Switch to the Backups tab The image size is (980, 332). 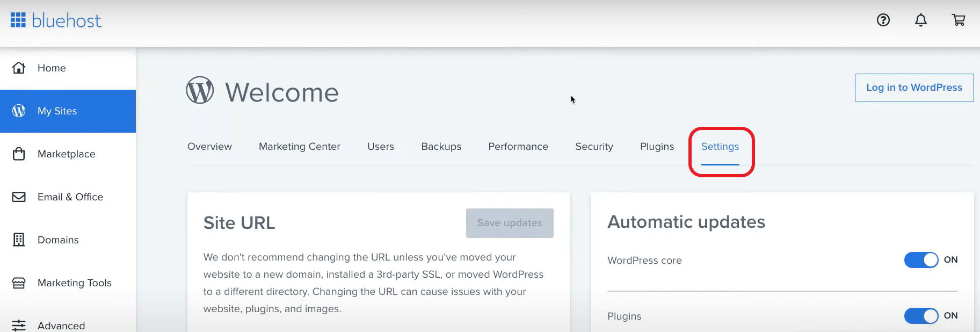click(x=441, y=147)
